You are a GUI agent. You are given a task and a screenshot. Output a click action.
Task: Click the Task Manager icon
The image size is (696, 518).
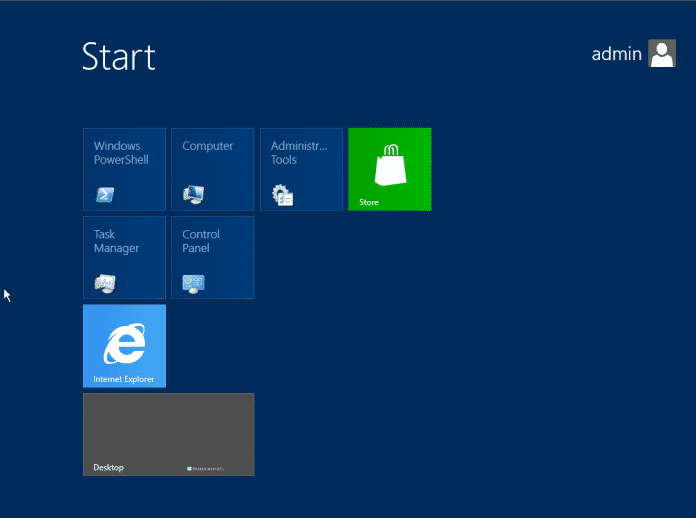coord(105,284)
